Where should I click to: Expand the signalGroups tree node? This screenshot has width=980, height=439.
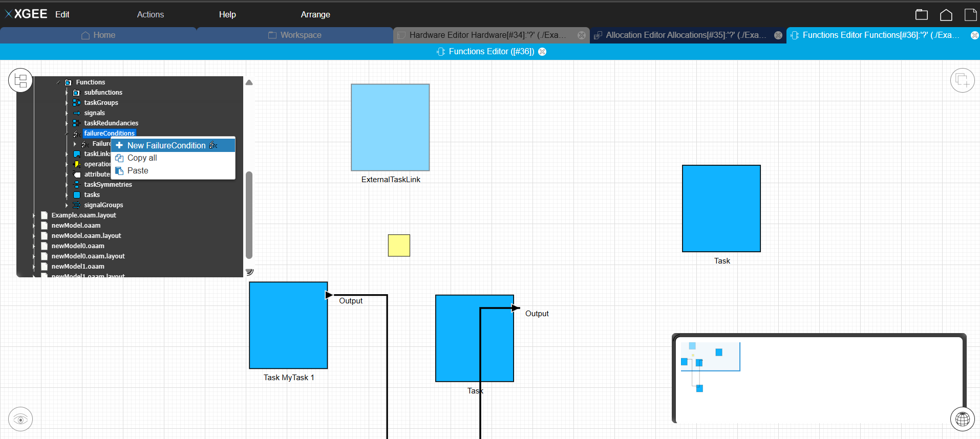(x=67, y=205)
